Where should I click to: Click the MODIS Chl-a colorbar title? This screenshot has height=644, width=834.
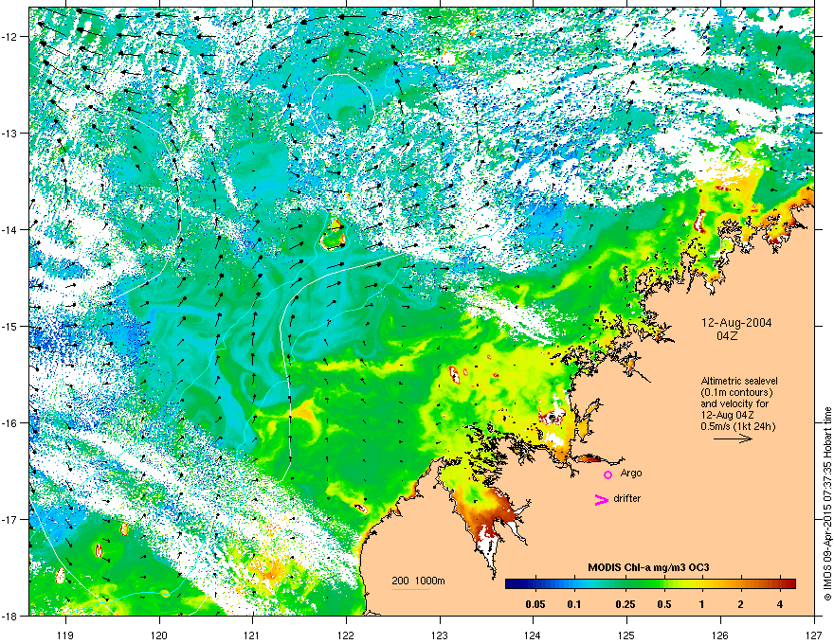(648, 567)
